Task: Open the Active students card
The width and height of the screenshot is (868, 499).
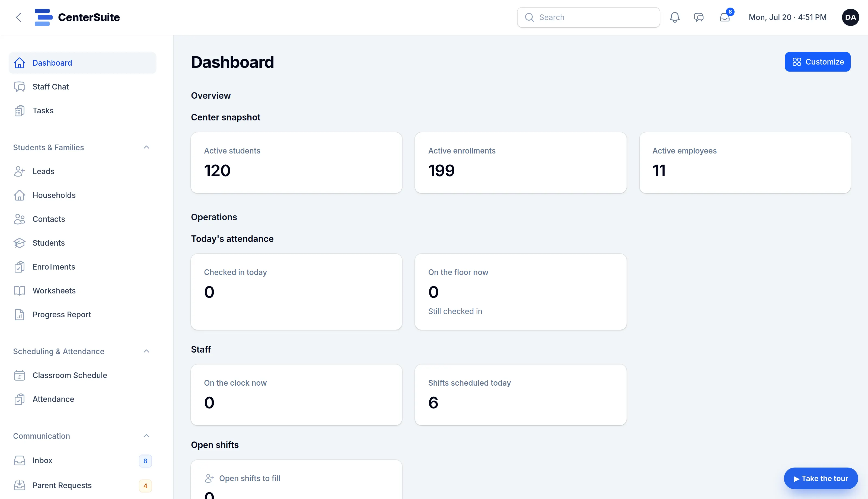Action: point(296,163)
